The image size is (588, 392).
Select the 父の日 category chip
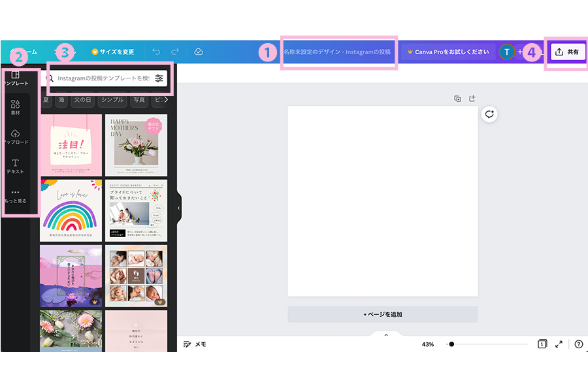coord(83,100)
